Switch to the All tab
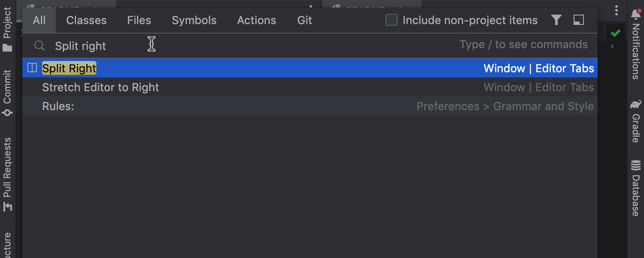The width and height of the screenshot is (644, 258). coord(39,20)
